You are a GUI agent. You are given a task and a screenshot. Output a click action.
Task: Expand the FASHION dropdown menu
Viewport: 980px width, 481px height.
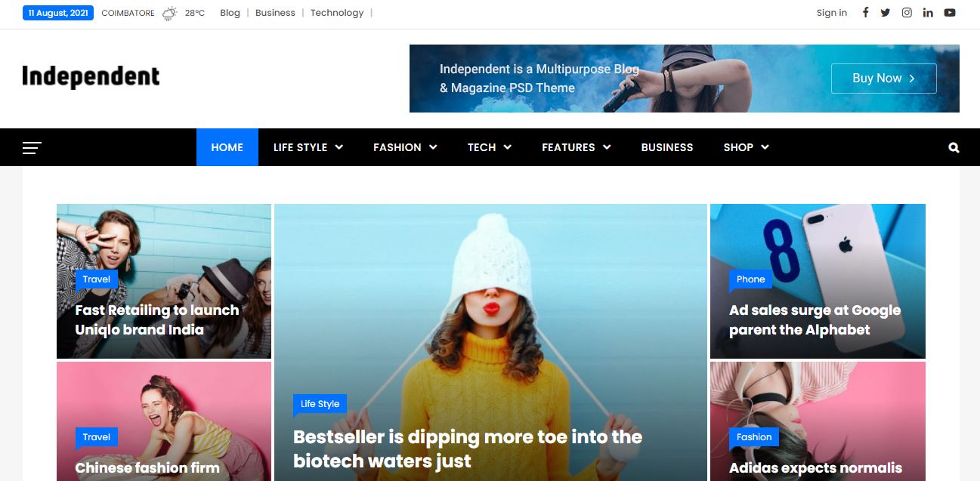click(405, 147)
